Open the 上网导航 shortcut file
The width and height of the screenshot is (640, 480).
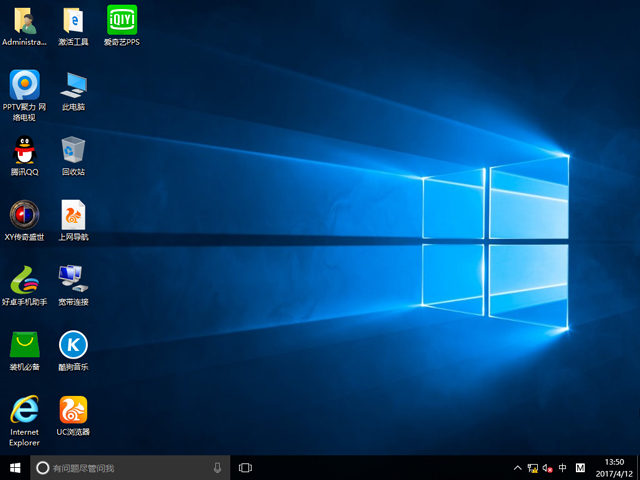(73, 214)
